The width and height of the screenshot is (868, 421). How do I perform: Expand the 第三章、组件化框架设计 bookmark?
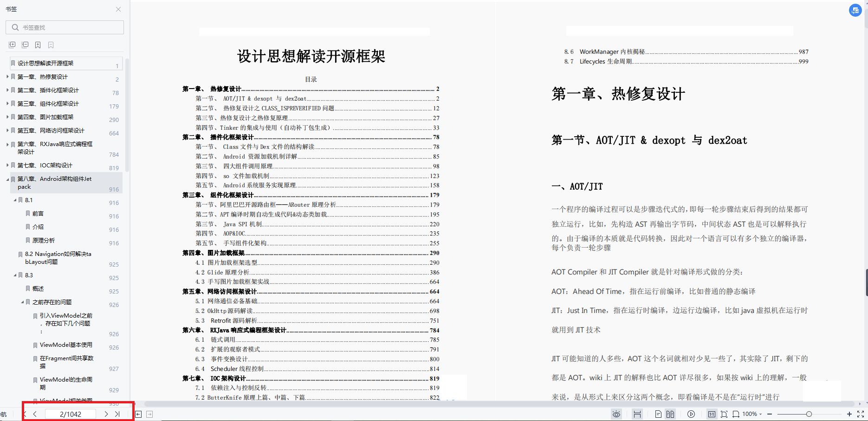click(x=7, y=103)
